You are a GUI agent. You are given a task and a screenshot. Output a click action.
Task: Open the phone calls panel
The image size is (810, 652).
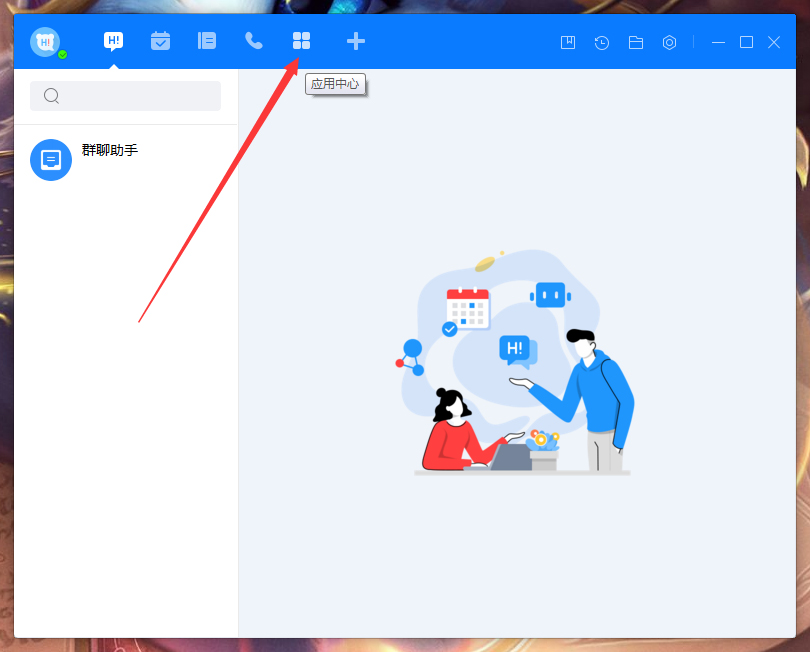coord(253,42)
